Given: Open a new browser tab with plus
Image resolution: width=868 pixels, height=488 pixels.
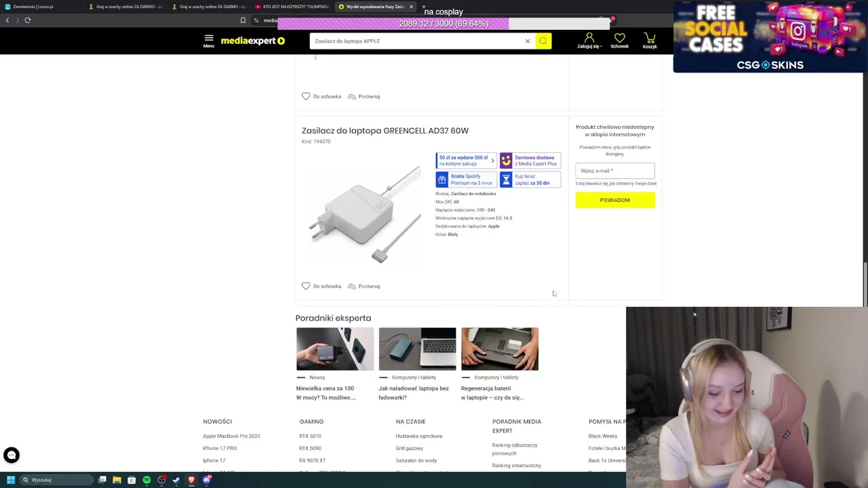Looking at the screenshot, I should (424, 7).
